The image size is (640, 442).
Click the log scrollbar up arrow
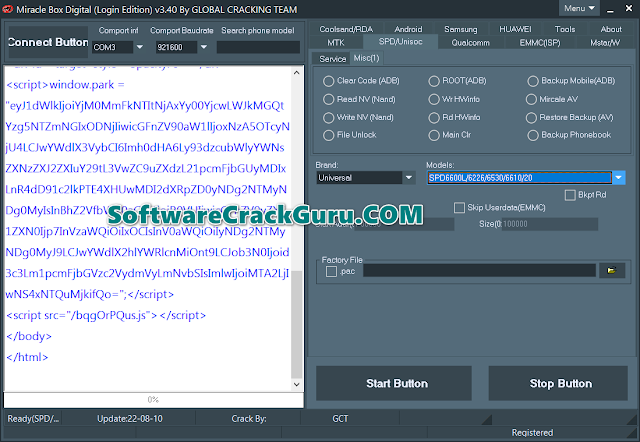297,73
